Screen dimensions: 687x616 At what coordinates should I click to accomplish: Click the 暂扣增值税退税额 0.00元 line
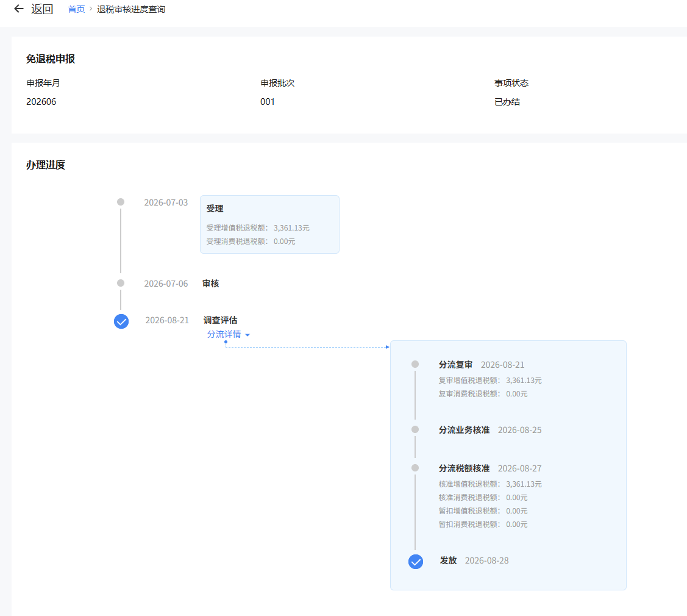pyautogui.click(x=483, y=511)
